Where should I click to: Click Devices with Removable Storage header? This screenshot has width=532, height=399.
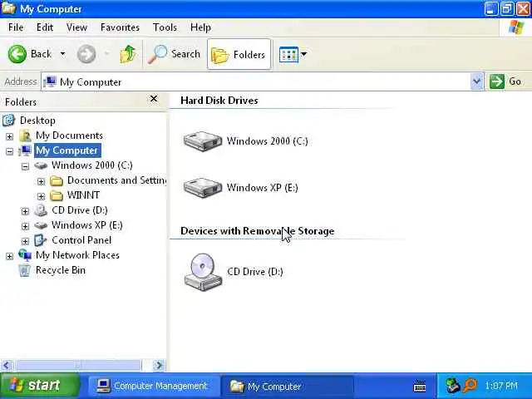258,231
